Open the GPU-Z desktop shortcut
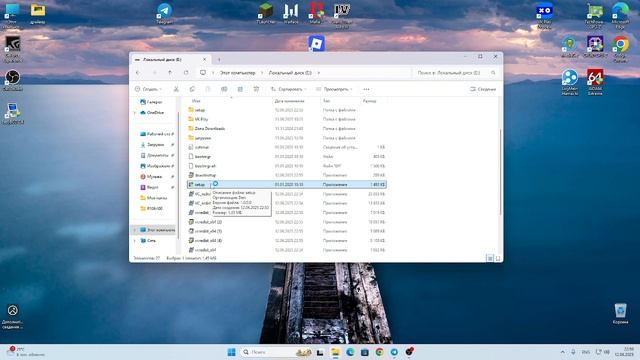 point(595,16)
